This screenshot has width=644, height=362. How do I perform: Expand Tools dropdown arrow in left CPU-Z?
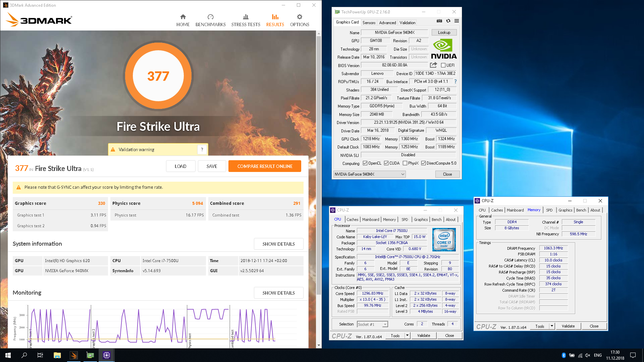click(407, 336)
